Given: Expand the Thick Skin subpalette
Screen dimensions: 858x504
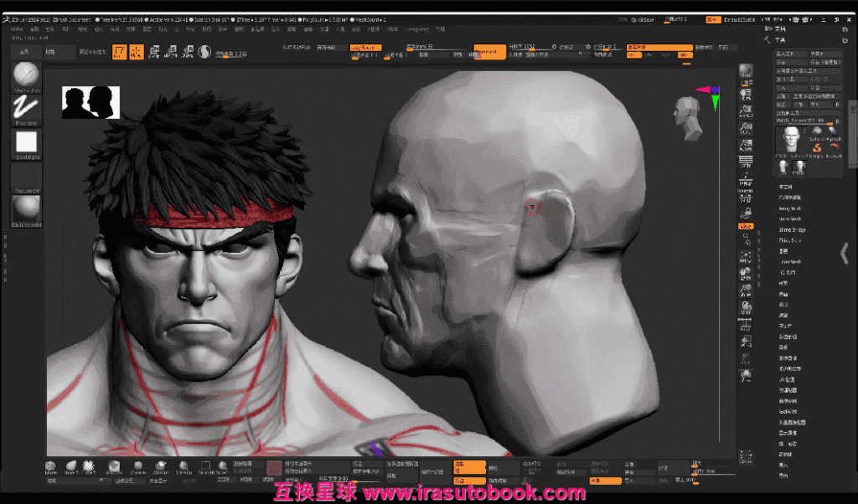Looking at the screenshot, I should tap(789, 240).
